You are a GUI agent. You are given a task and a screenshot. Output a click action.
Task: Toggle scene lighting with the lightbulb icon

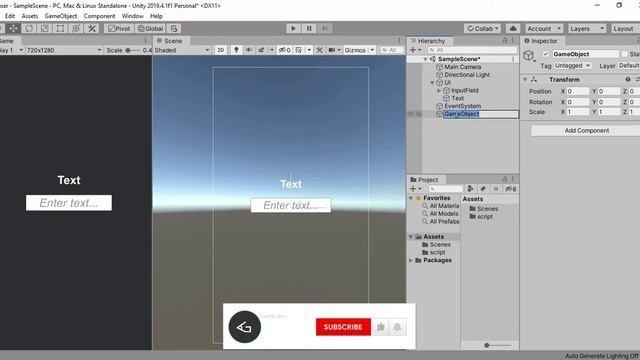(236, 50)
